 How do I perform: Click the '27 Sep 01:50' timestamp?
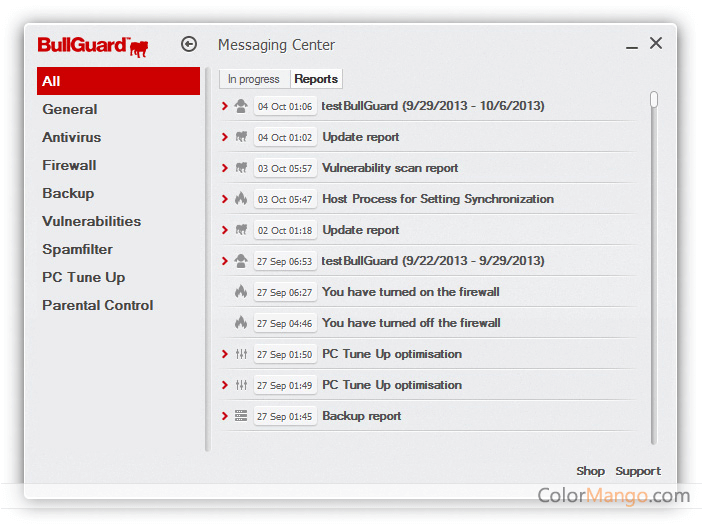pyautogui.click(x=285, y=354)
